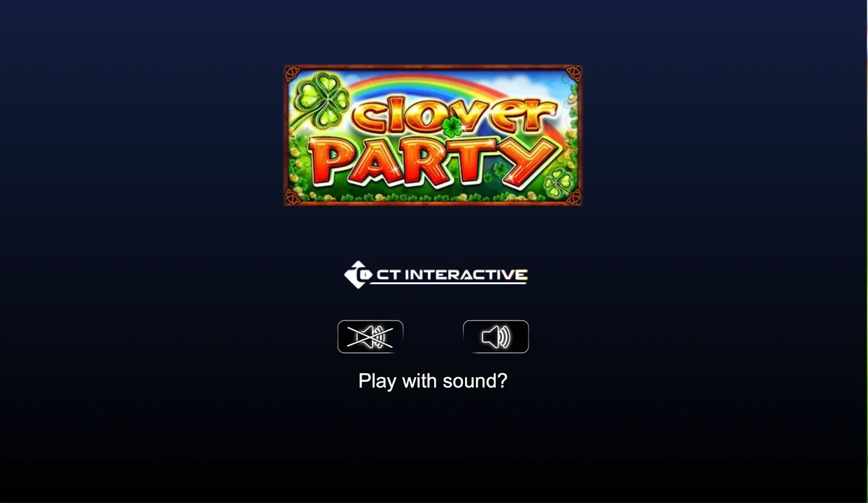Click the Celtic knot at frame's lower-right corner

(x=575, y=197)
